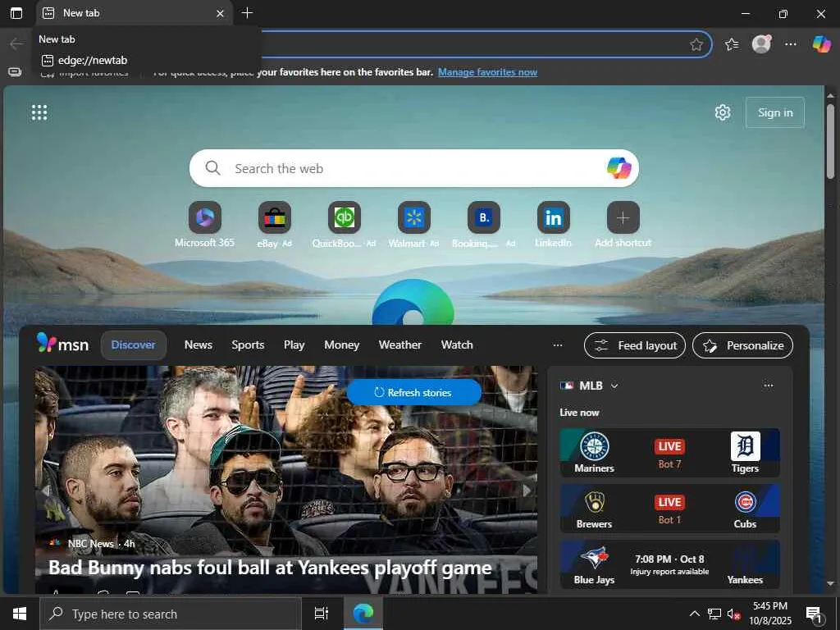
Task: Click the Edge taskbar icon
Action: (363, 614)
